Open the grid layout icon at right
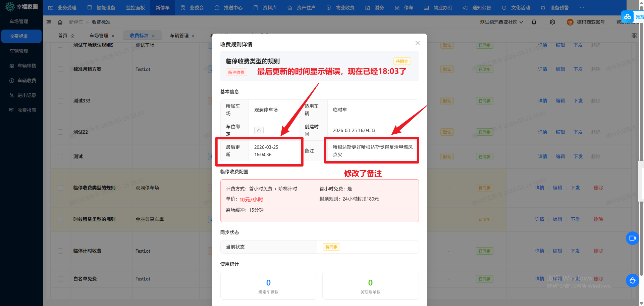 click(634, 36)
